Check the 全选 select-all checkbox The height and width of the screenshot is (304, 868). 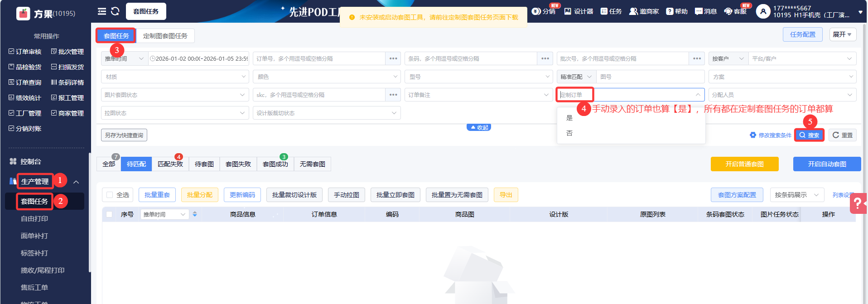tap(110, 195)
